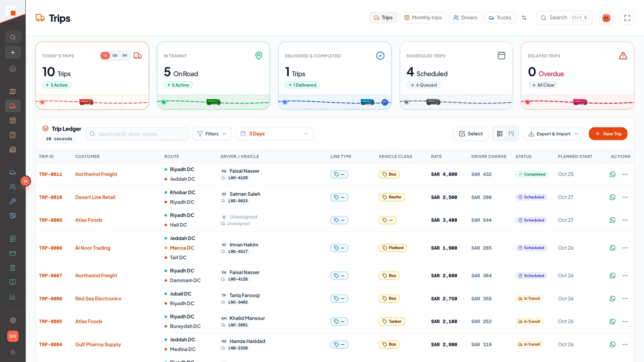The image size is (644, 362).
Task: Expand the sidebar with the double-chevron button
Action: 25,181
